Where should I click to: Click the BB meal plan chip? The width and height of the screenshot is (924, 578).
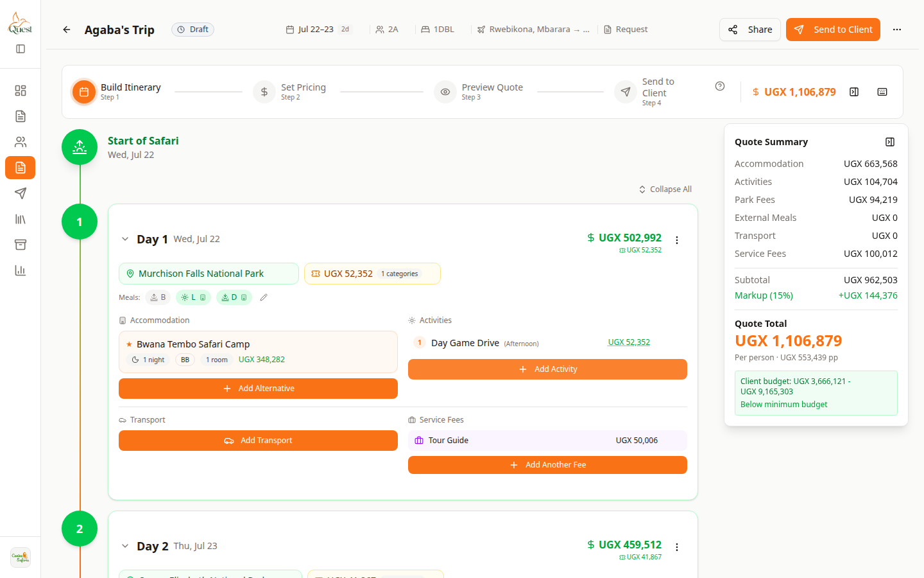(x=185, y=360)
